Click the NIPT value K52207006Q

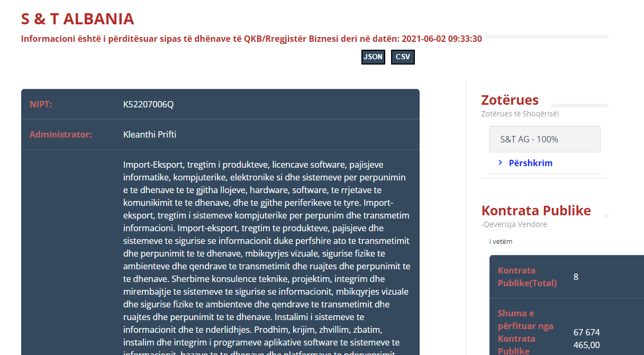click(x=148, y=104)
